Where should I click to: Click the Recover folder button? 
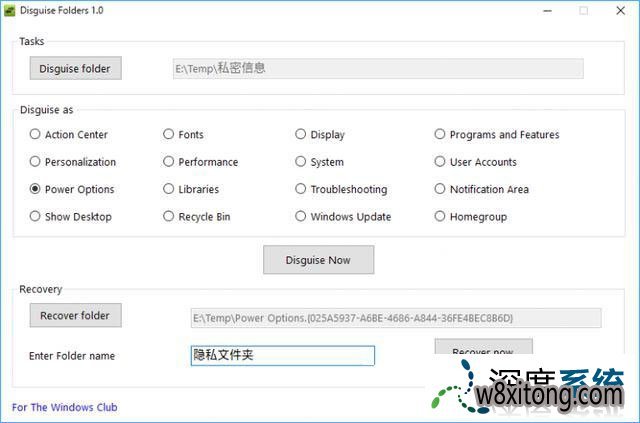(x=75, y=316)
